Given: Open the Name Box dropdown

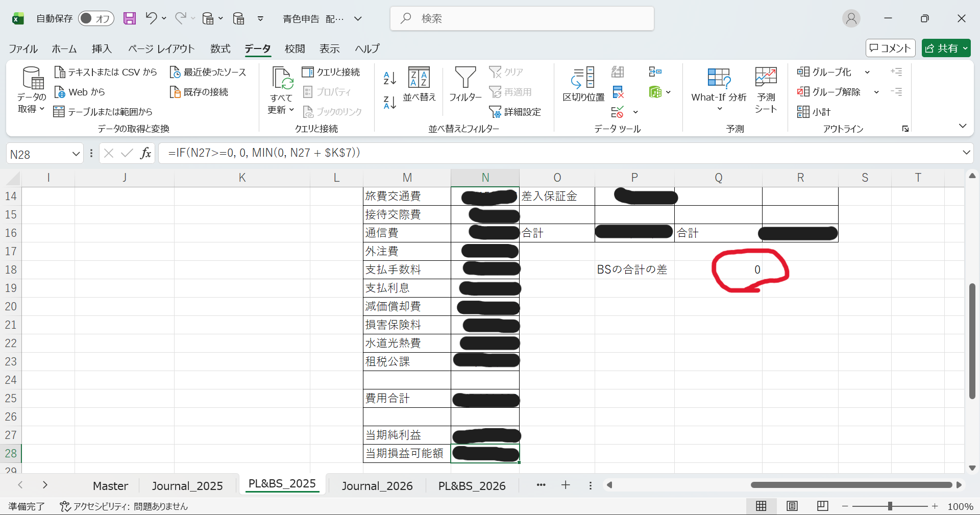Looking at the screenshot, I should pos(76,154).
